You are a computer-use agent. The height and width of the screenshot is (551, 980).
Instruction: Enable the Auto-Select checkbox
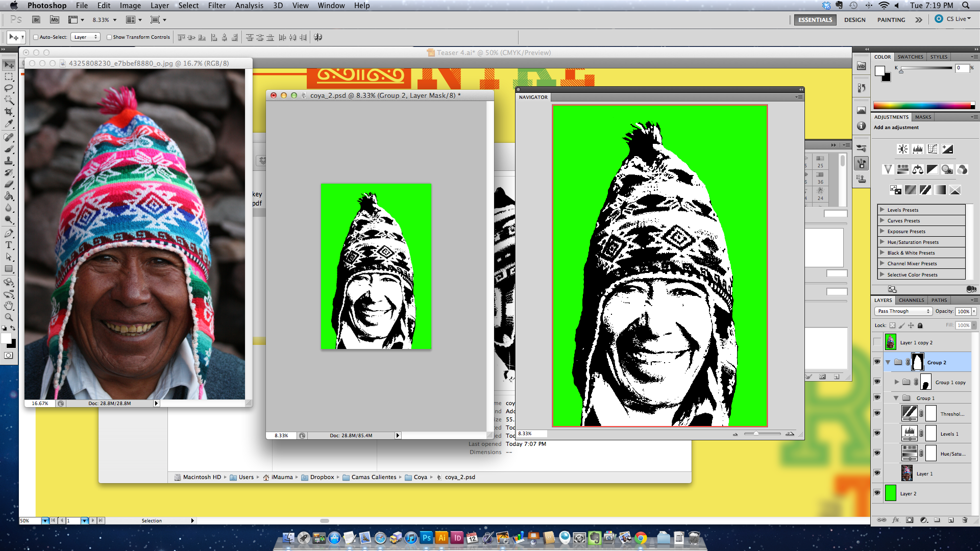coord(36,37)
